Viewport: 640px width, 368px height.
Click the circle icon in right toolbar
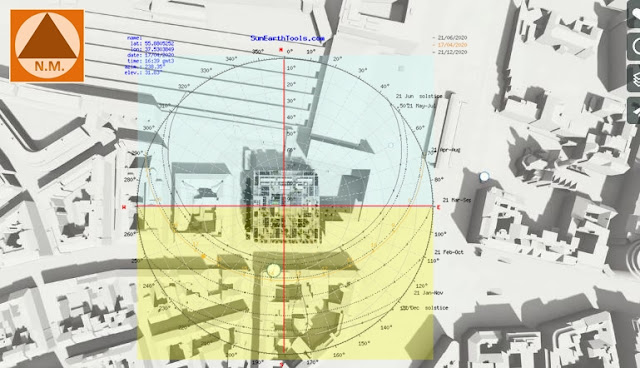(x=634, y=46)
